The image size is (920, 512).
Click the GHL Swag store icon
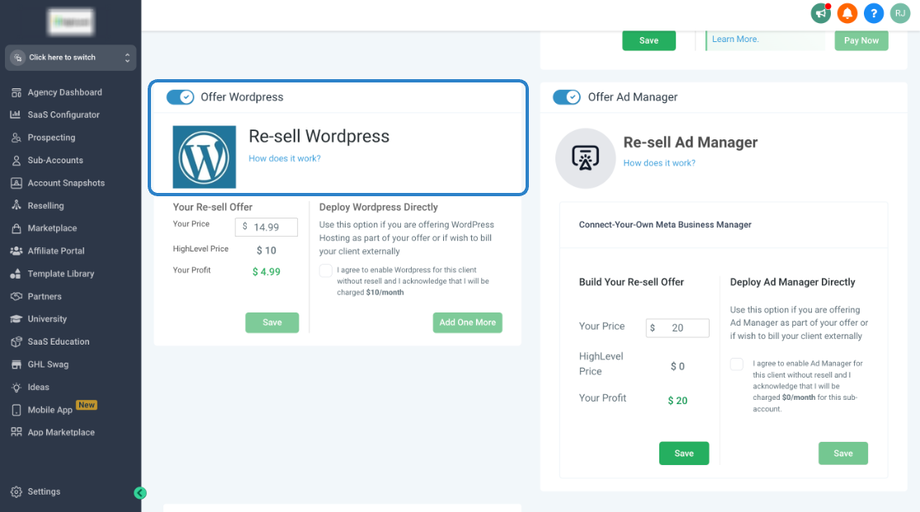click(16, 364)
